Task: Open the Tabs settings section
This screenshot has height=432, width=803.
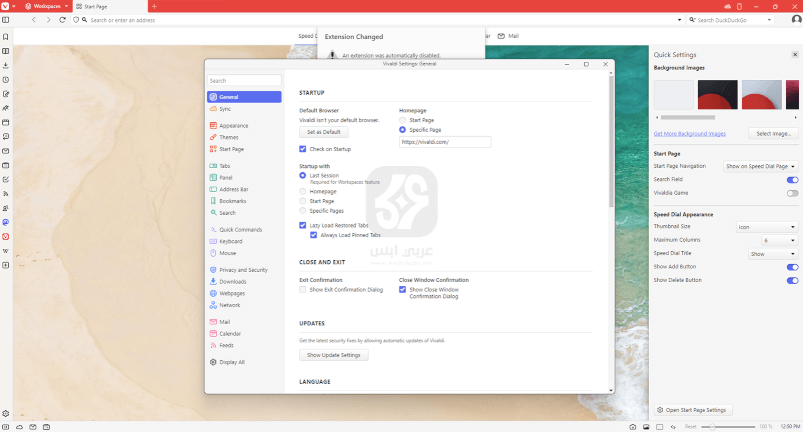Action: pyautogui.click(x=224, y=166)
